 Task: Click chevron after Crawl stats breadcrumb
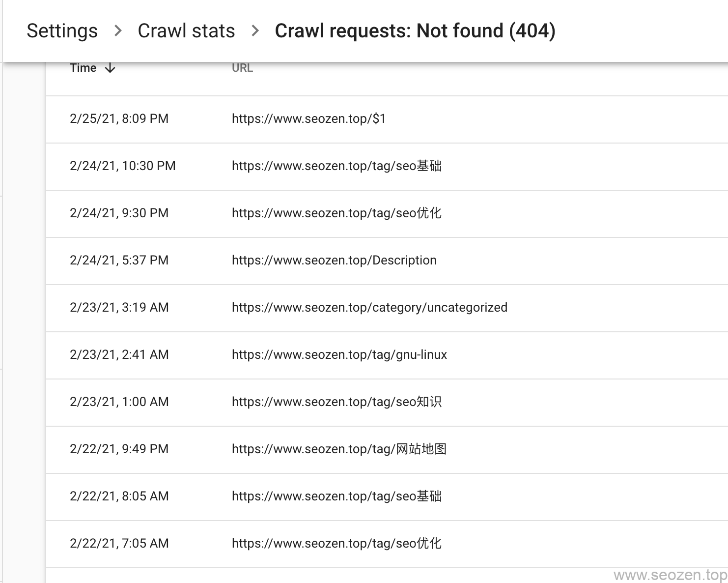tap(255, 31)
